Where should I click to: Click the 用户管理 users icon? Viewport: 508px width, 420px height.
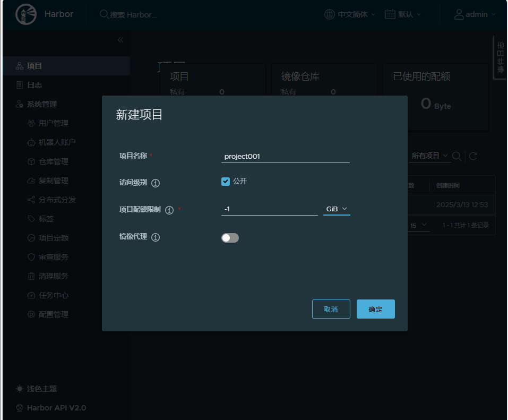tap(31, 123)
